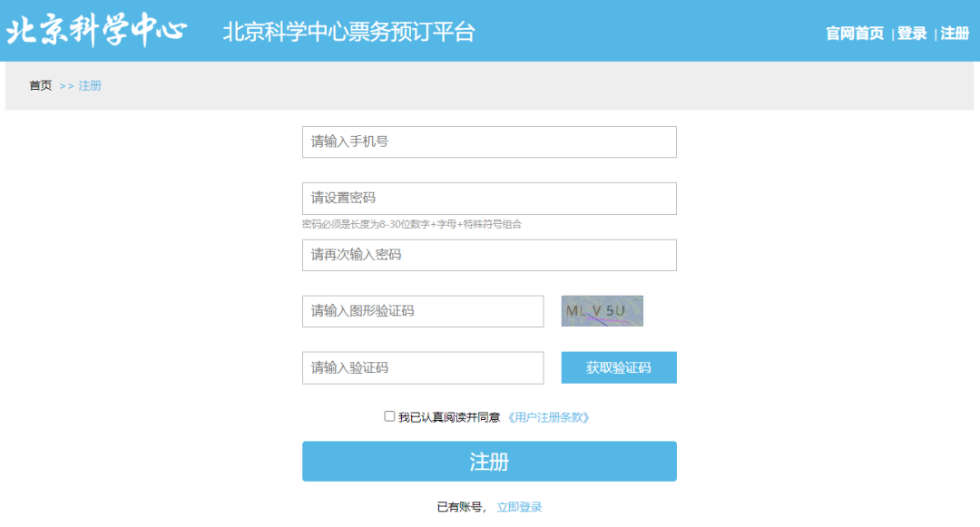Tick the 我已认真阅读并同意 agreement checkbox

point(389,416)
